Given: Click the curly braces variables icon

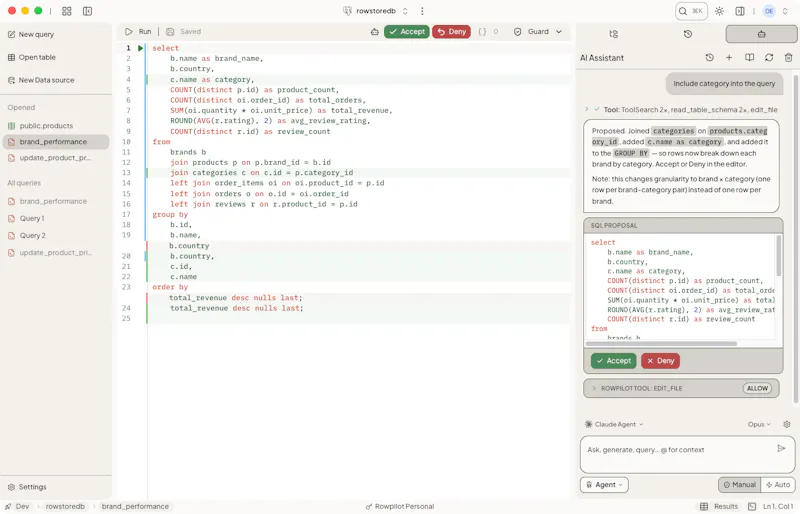Looking at the screenshot, I should [482, 32].
